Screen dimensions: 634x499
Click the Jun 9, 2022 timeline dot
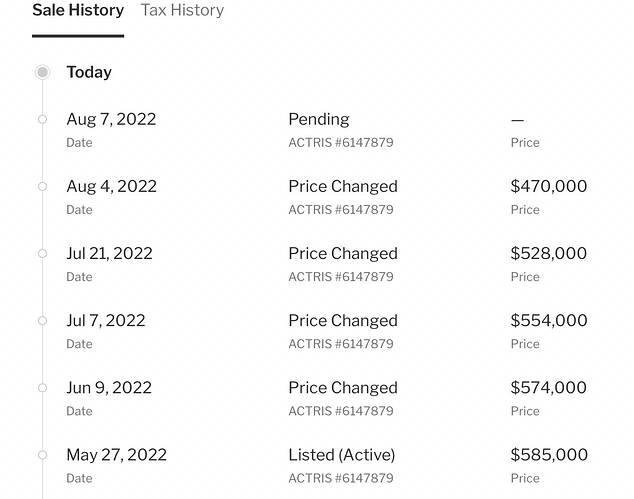pos(42,388)
